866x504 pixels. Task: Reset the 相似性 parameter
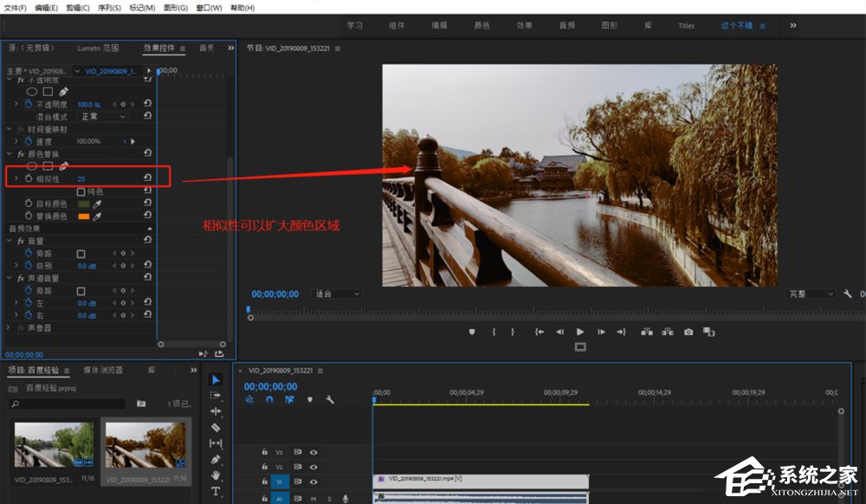coord(147,178)
